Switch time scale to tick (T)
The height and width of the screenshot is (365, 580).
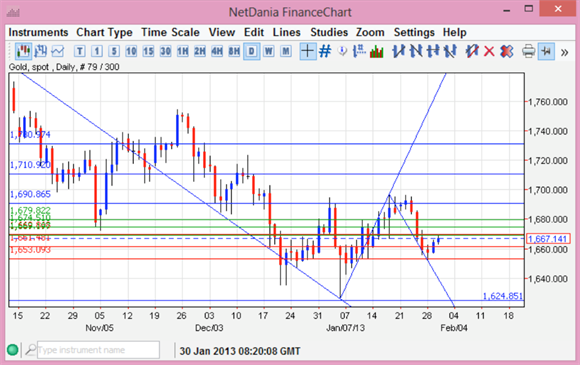80,51
